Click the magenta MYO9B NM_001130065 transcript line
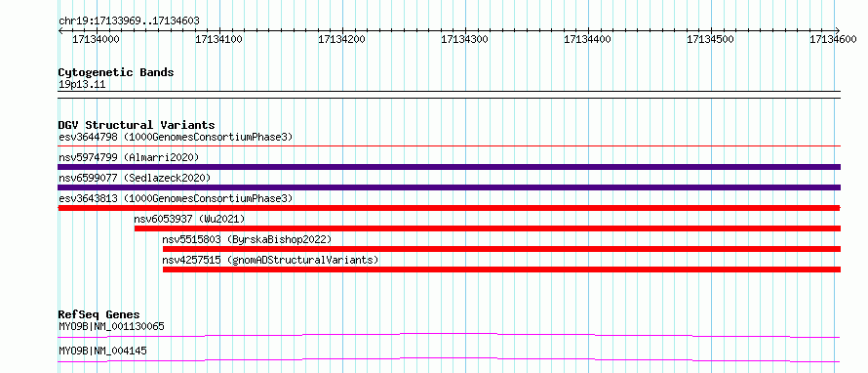This screenshot has height=373, width=868. (x=449, y=335)
